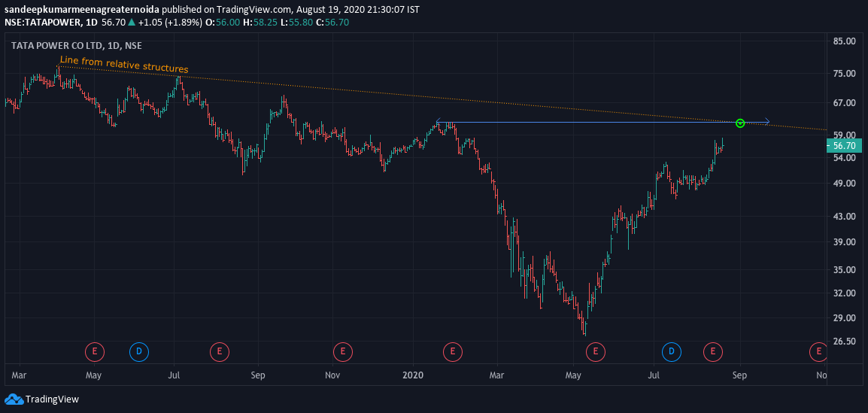Click the 32.00 price axis label
This screenshot has height=413, width=868.
(844, 293)
